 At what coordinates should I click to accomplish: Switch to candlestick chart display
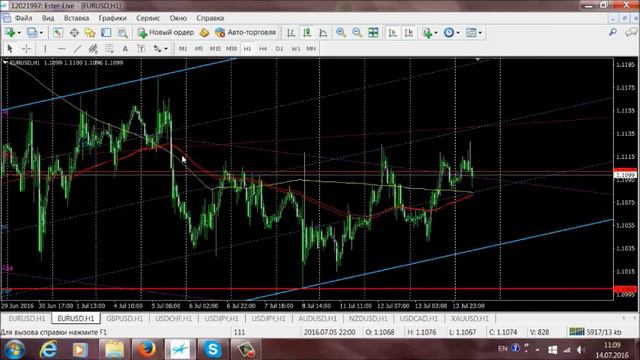[x=307, y=33]
